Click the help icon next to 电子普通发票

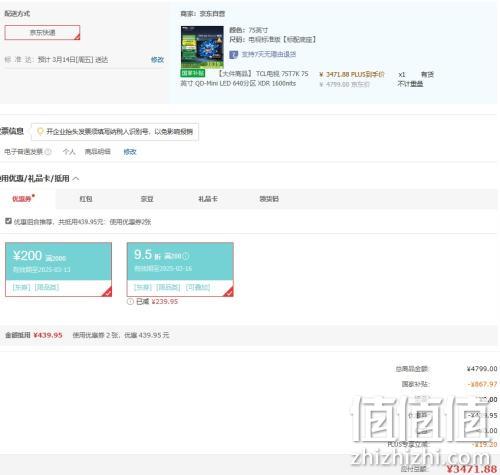(x=48, y=152)
